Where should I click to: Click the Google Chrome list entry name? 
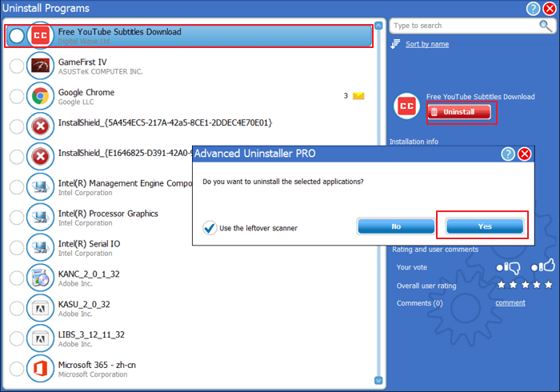[x=86, y=93]
